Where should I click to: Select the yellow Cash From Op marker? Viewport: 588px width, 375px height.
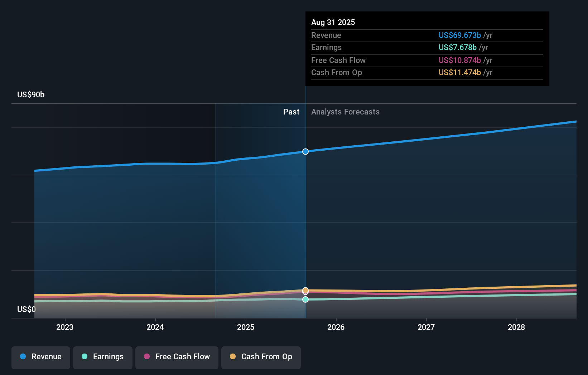tap(305, 290)
